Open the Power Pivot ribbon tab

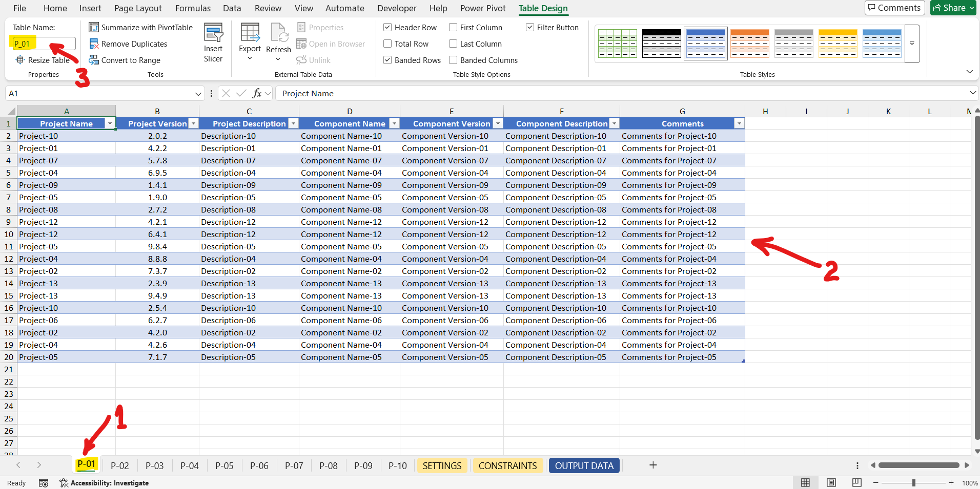(483, 8)
